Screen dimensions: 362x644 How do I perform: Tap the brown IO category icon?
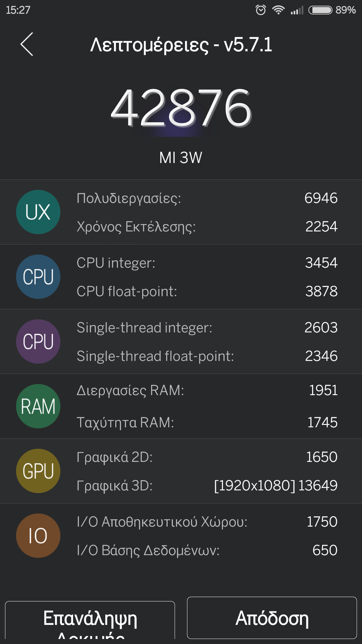point(38,536)
